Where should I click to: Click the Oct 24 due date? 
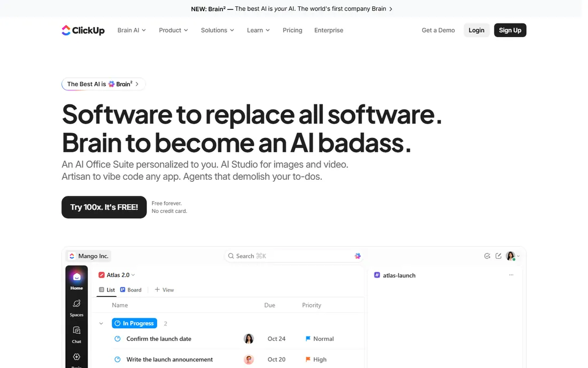(276, 339)
